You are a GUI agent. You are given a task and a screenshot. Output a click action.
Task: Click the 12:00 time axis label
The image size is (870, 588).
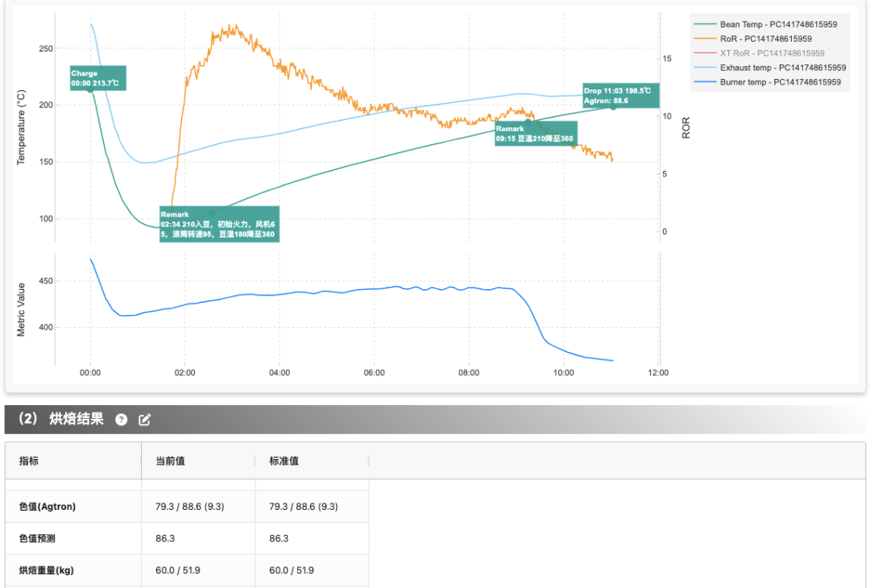[x=658, y=373]
